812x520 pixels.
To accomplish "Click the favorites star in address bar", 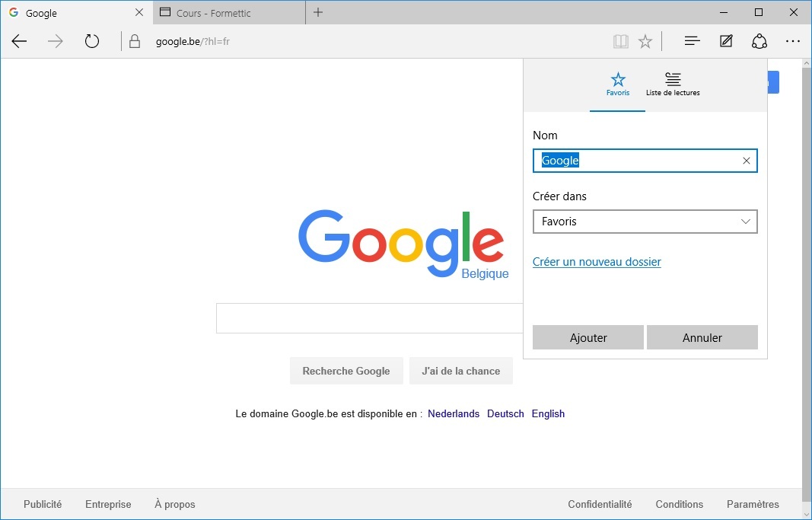I will pyautogui.click(x=645, y=41).
